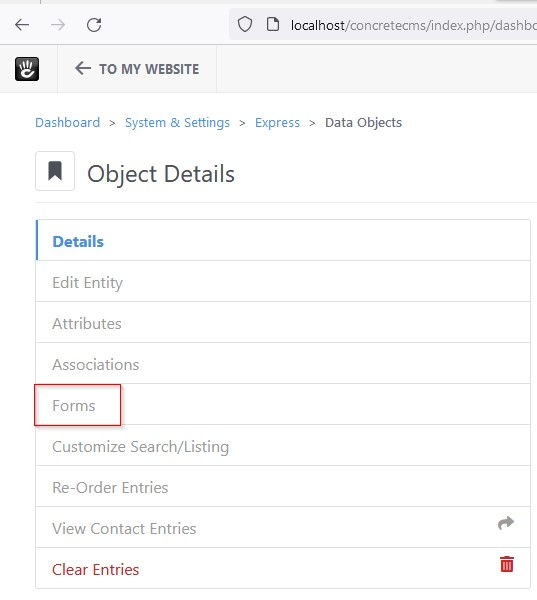Open the Dashboard breadcrumb link

[x=68, y=122]
